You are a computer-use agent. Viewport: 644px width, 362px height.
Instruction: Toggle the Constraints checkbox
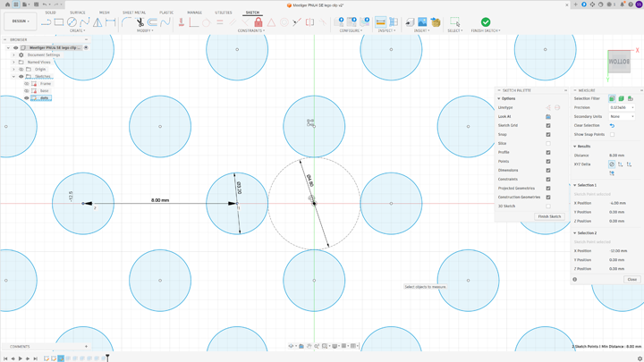pyautogui.click(x=548, y=180)
